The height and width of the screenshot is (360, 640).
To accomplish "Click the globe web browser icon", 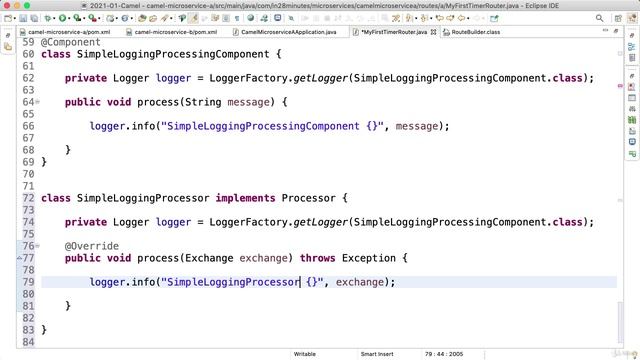I will coord(250,18).
